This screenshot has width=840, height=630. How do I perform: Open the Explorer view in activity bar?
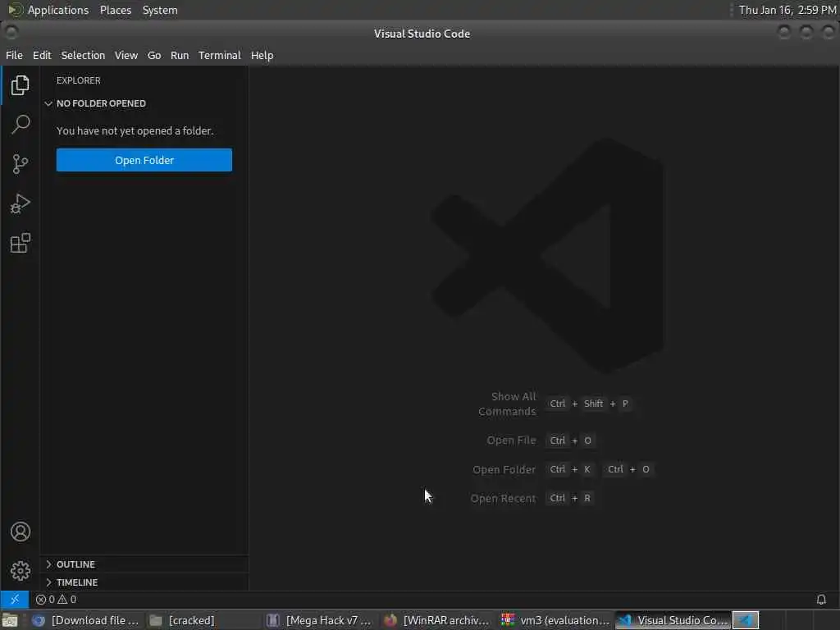coord(20,85)
